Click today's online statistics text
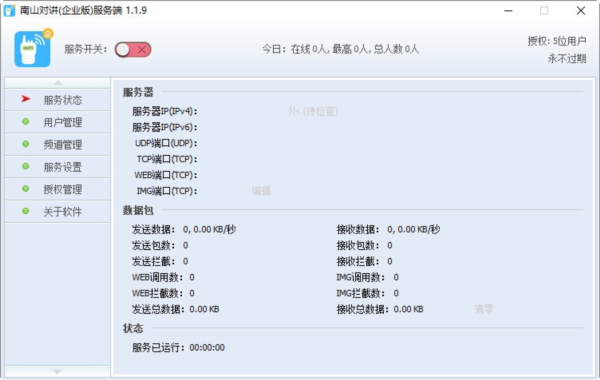Image resolution: width=600 pixels, height=380 pixels. (x=341, y=49)
